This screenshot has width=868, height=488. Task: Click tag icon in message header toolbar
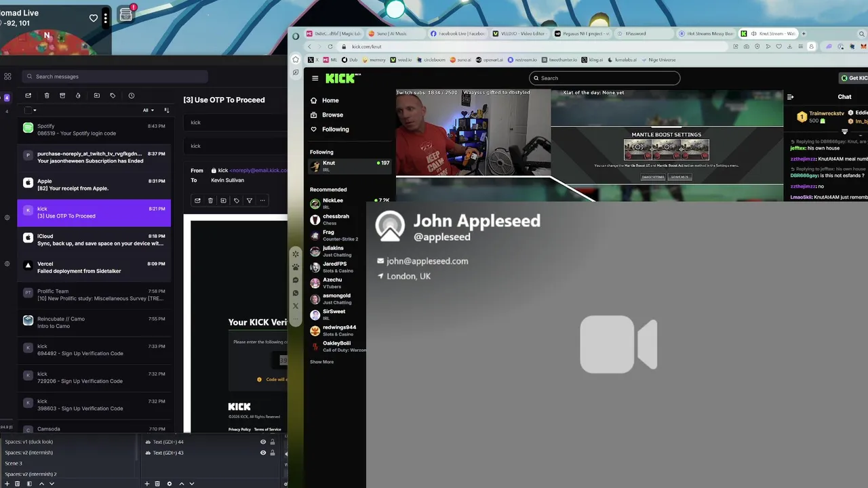237,201
